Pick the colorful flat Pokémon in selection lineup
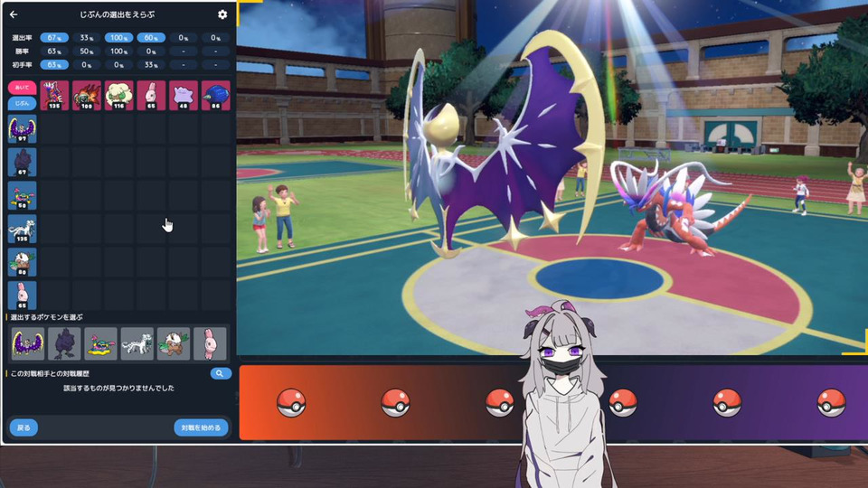The width and height of the screenshot is (868, 488). point(100,343)
